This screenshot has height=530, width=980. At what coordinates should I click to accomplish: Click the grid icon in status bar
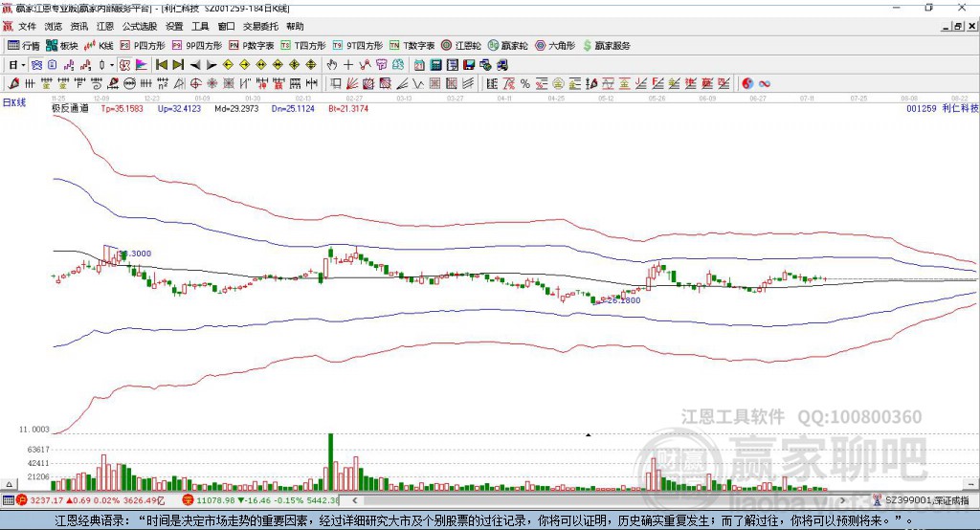8,500
